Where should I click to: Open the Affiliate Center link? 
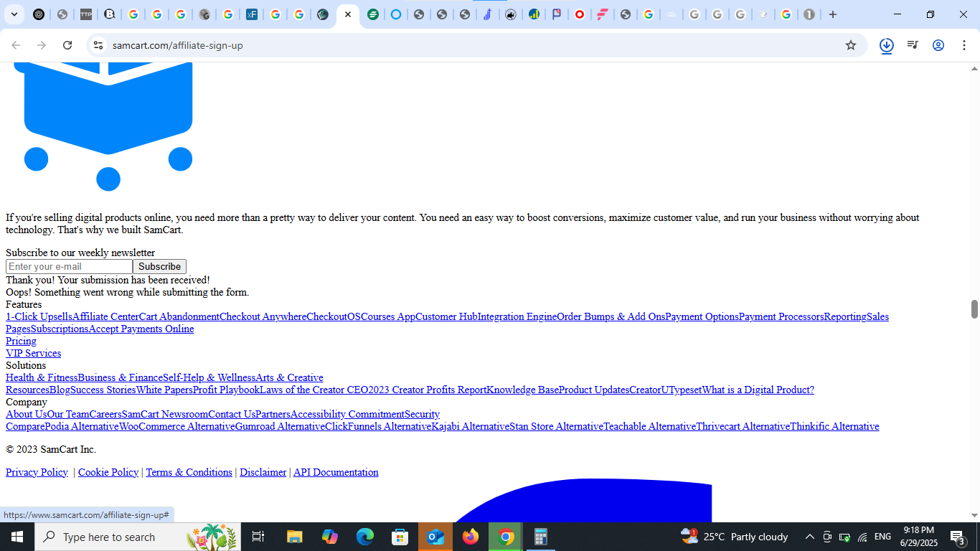coord(105,316)
